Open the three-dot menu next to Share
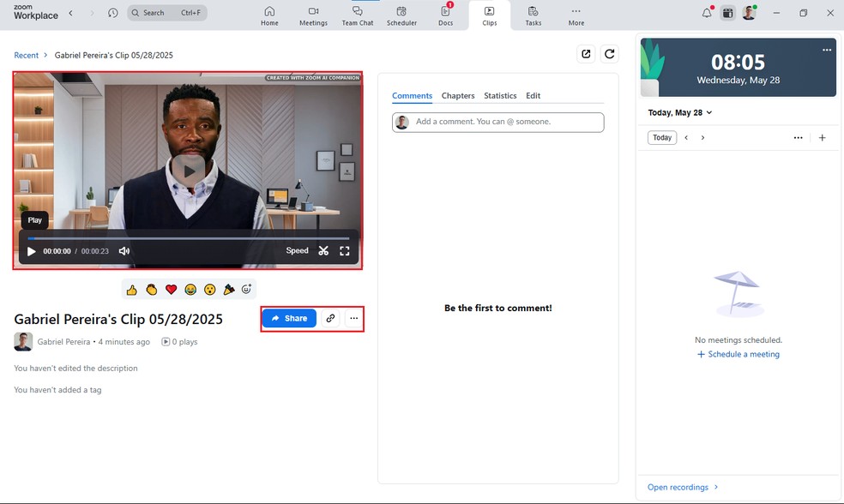Screen dimensions: 844x504 pos(353,318)
